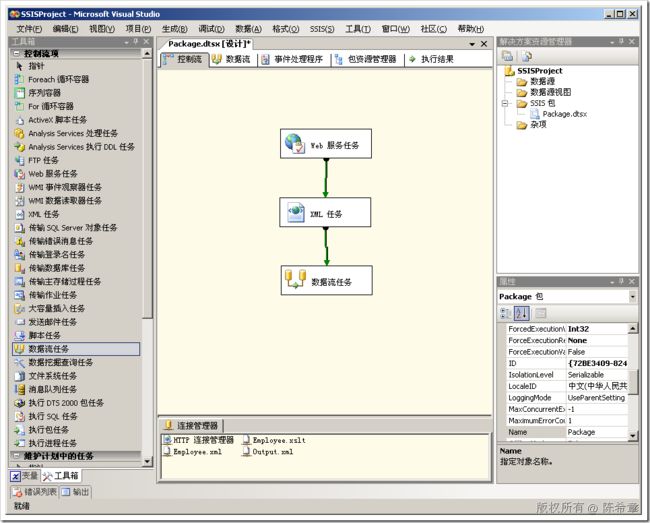Switch to the 事件处理程序 tab
This screenshot has width=650, height=523.
pyautogui.click(x=293, y=59)
